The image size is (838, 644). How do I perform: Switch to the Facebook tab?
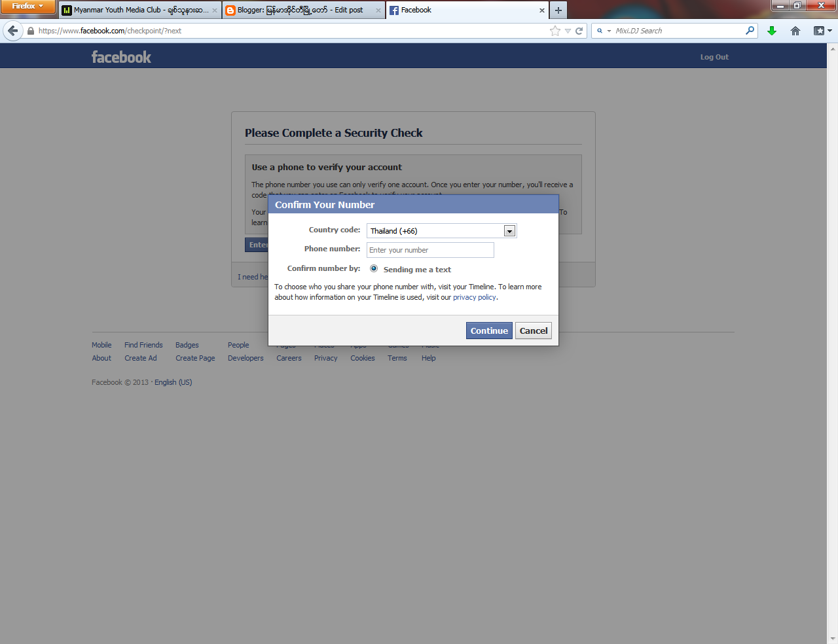click(467, 10)
